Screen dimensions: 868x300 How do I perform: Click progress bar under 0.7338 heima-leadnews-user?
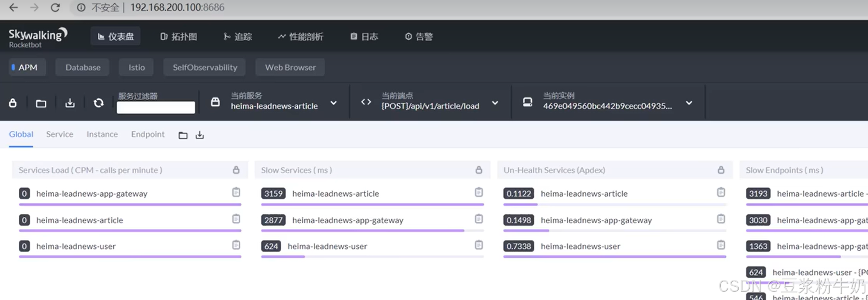[x=615, y=257]
